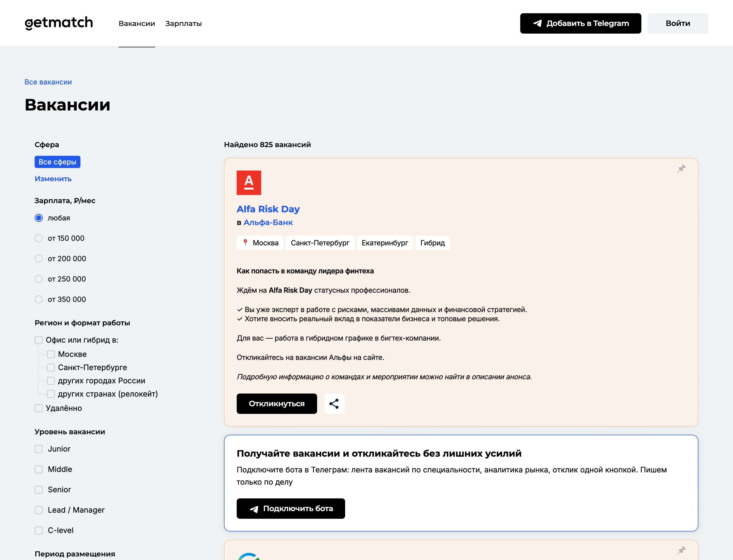Click the Альфа-Банк red logo thumbnail
Viewport: 733px width, 560px height.
click(x=249, y=183)
